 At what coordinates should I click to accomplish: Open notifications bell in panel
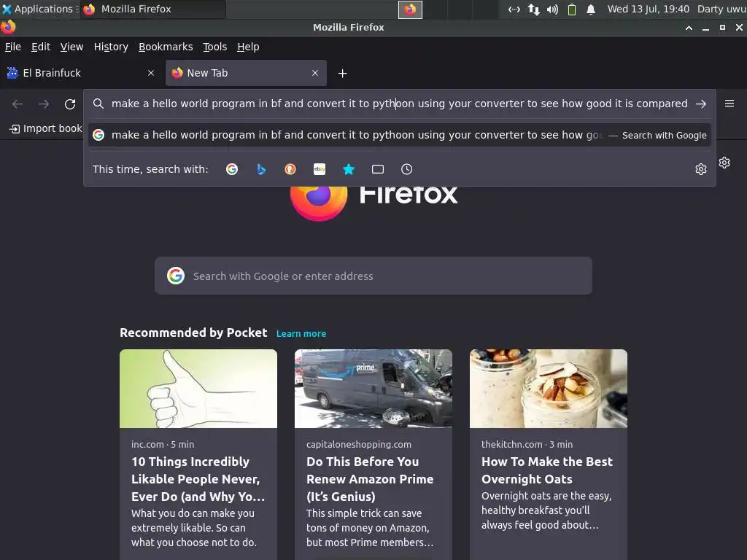pos(591,9)
